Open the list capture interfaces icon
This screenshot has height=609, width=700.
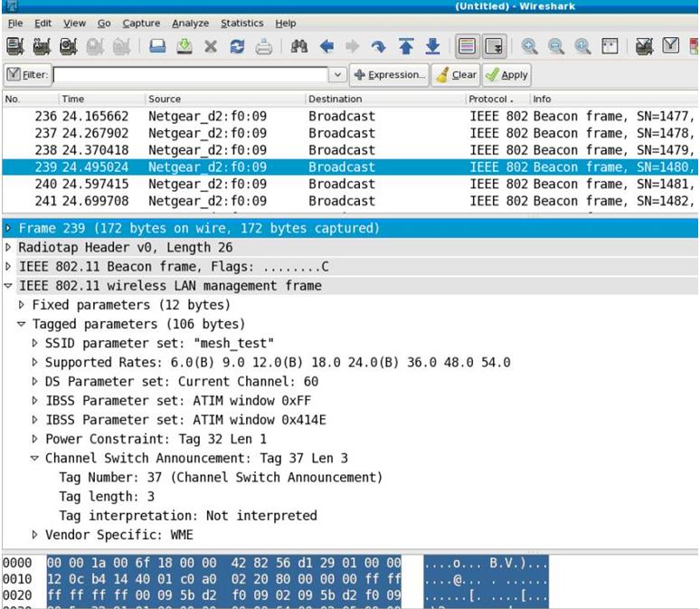tap(15, 46)
